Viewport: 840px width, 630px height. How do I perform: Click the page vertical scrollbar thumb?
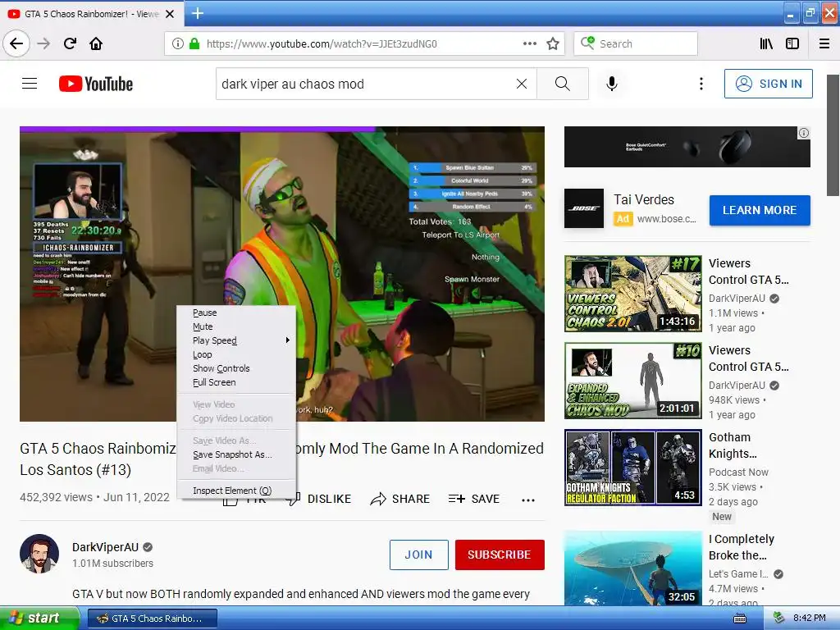(x=833, y=135)
